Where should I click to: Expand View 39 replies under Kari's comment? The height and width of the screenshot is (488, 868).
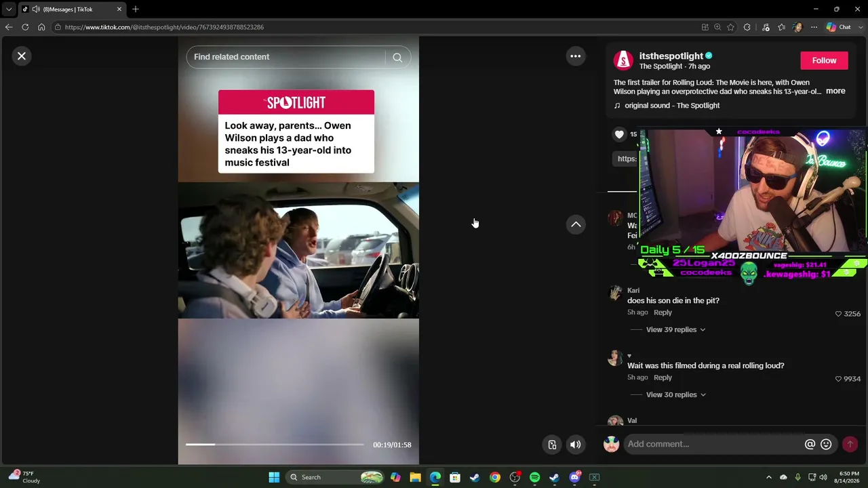[675, 329]
